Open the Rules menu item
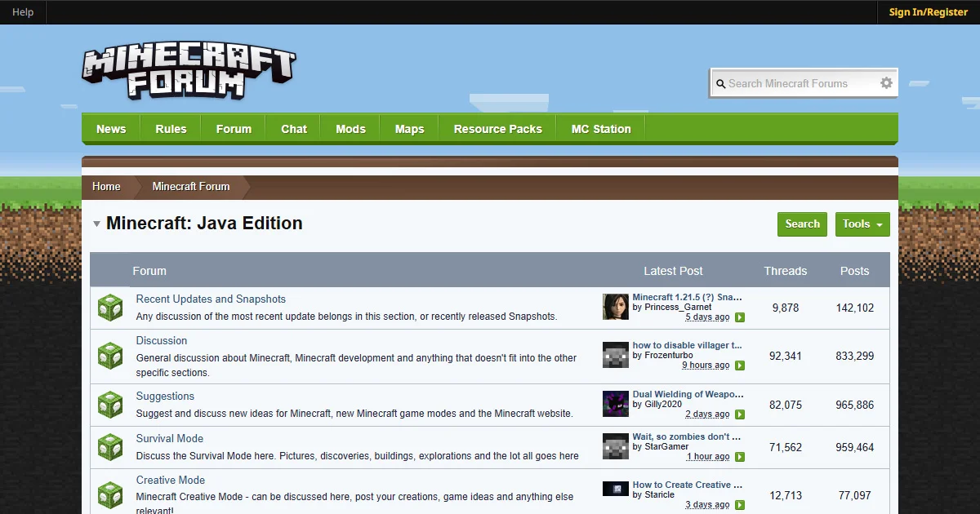 pyautogui.click(x=171, y=129)
